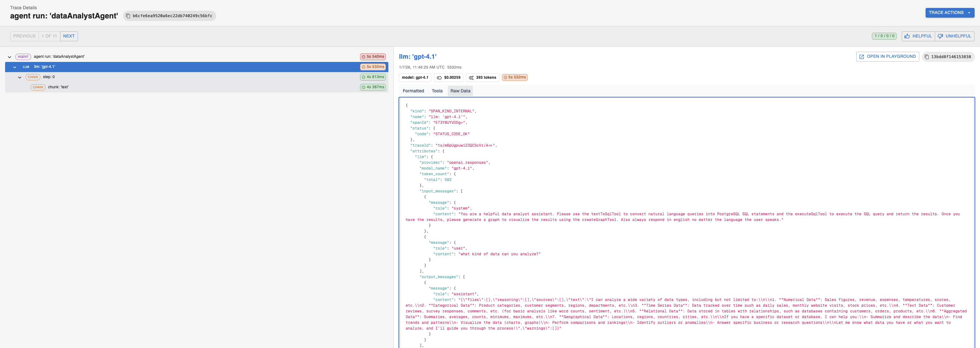The image size is (980, 348).
Task: Collapse the llm 'gpt-4.1' tree node
Action: tap(14, 67)
